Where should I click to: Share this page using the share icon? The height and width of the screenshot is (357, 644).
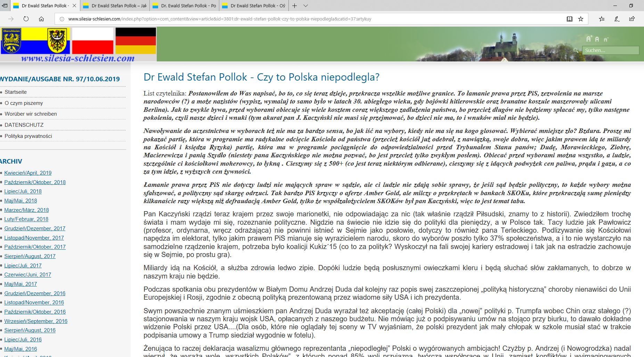[632, 19]
